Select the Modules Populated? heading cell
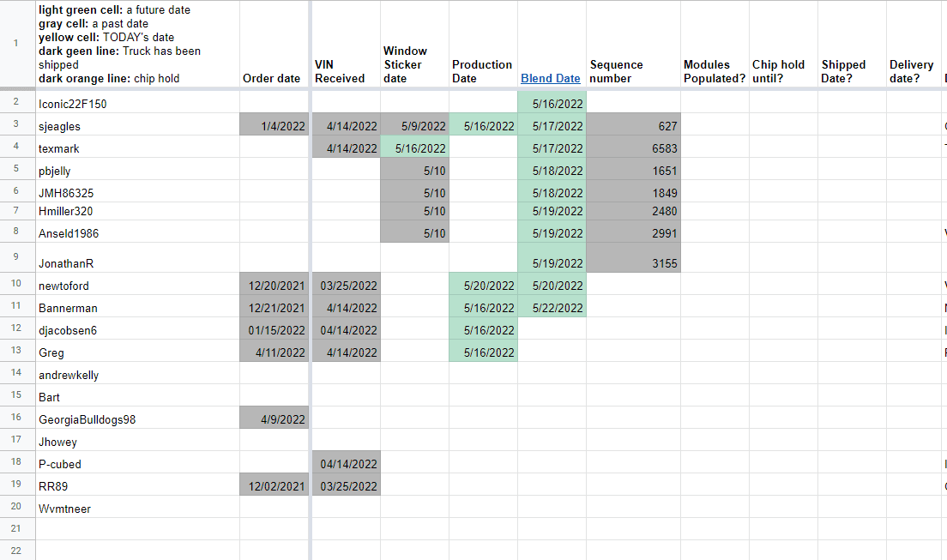This screenshot has width=947, height=560. (714, 71)
